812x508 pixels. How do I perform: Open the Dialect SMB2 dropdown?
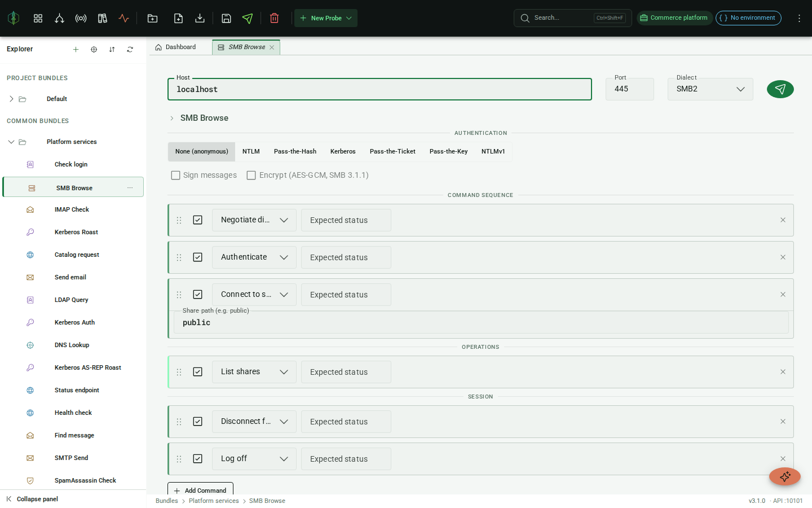coord(710,89)
